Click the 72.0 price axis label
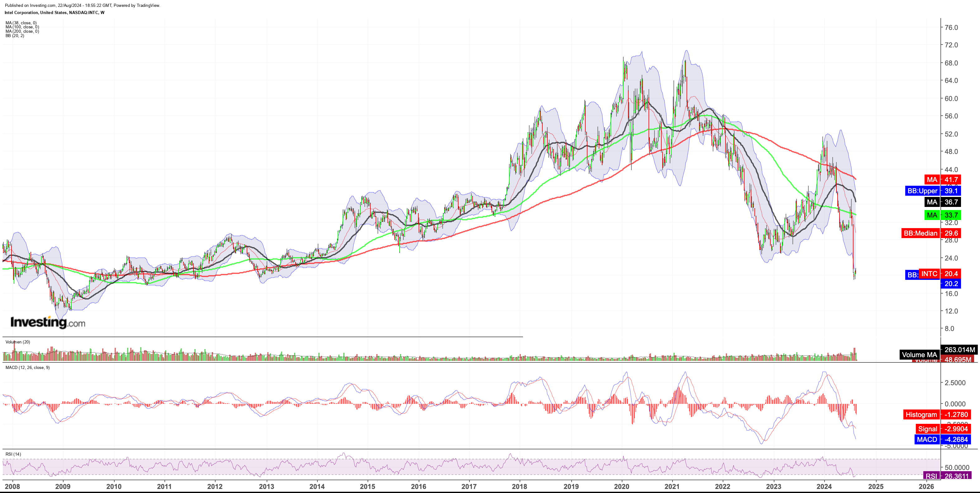980x493 pixels. pos(951,45)
